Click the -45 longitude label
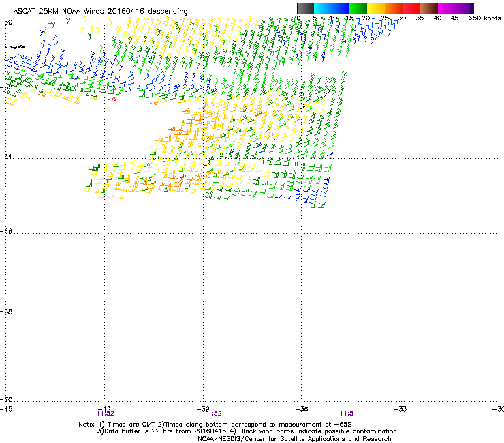 pos(6,409)
